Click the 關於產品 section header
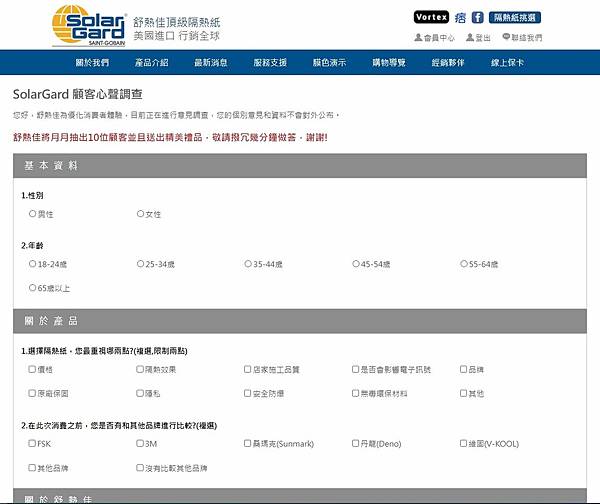The image size is (600, 504). click(x=300, y=321)
